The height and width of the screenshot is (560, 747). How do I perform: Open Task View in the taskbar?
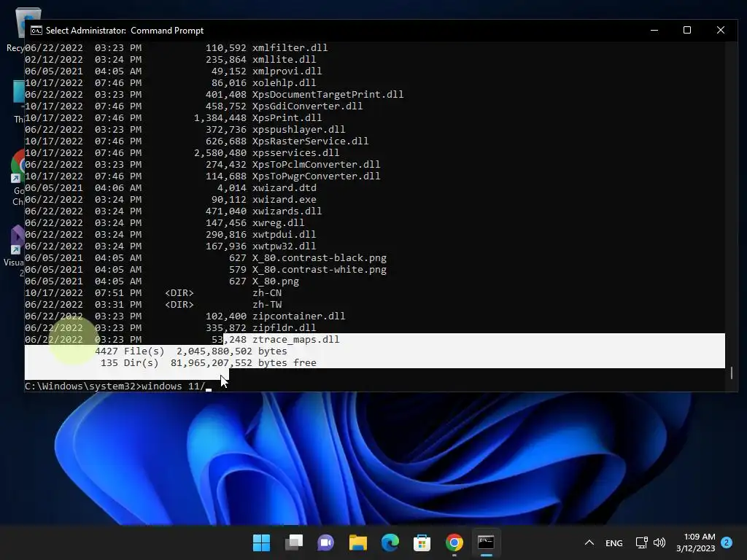click(x=293, y=542)
